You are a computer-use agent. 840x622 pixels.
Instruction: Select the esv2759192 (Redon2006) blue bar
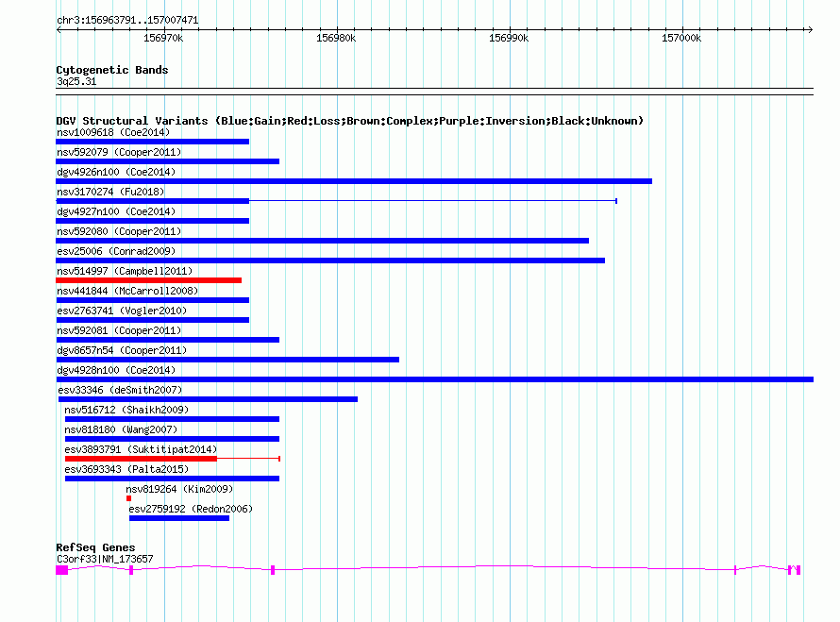tap(179, 518)
